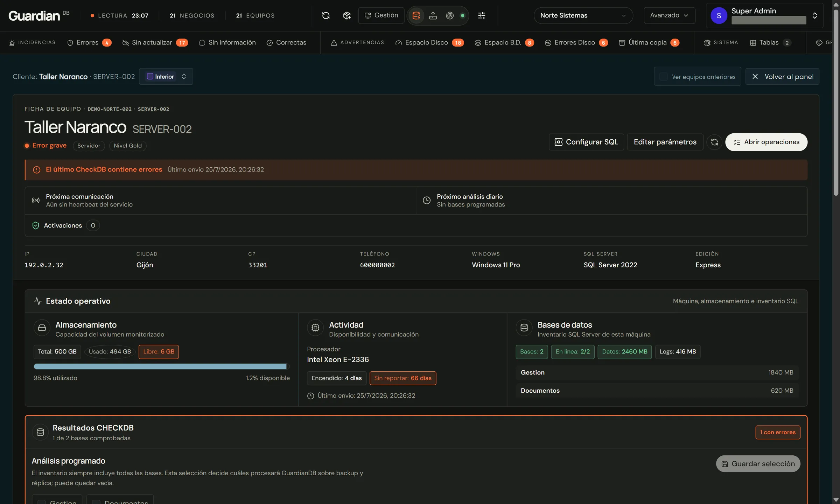Click the Resultados CHECKDB database icon
The height and width of the screenshot is (504, 840).
tap(40, 432)
